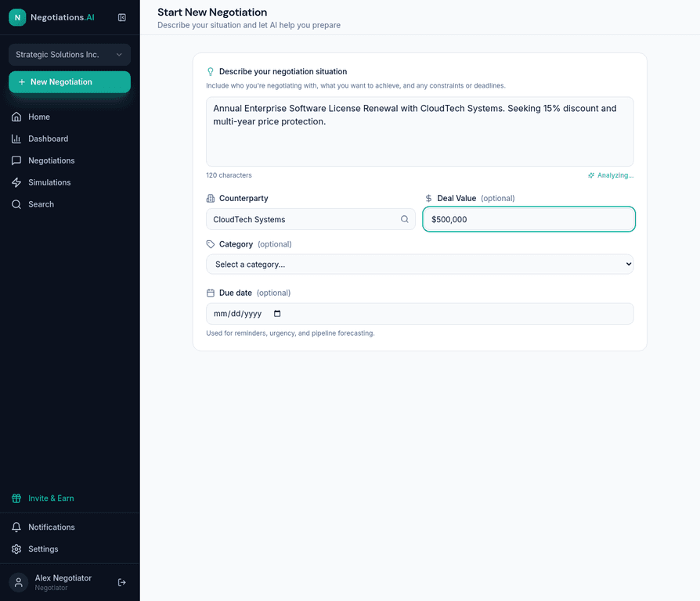Collapse the sidebar using the panel icon

click(x=122, y=17)
